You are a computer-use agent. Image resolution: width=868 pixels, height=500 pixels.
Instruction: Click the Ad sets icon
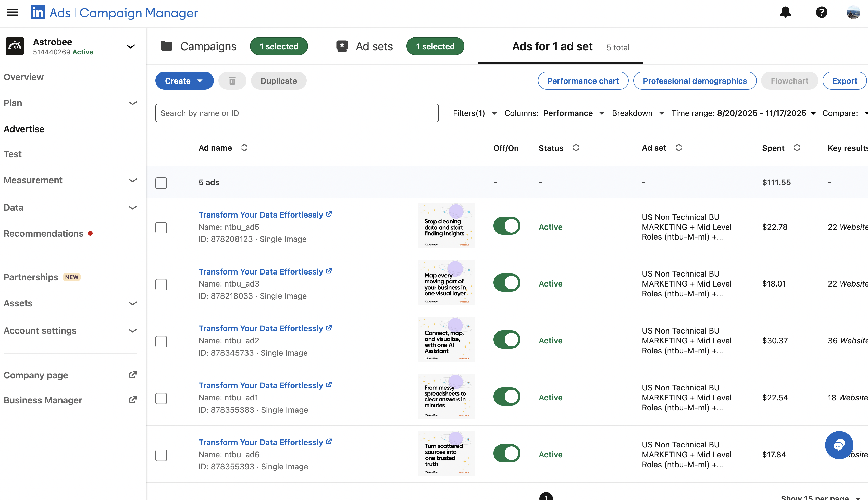[342, 46]
